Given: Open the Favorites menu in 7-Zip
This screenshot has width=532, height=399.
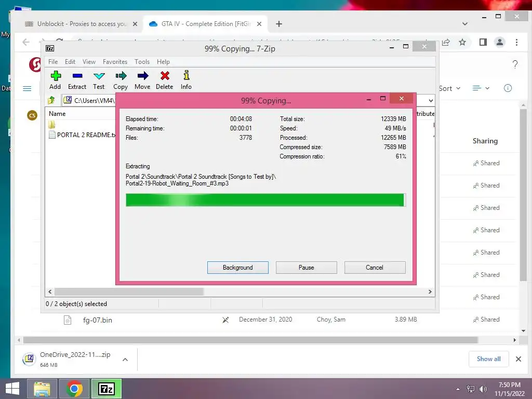Looking at the screenshot, I should (115, 62).
